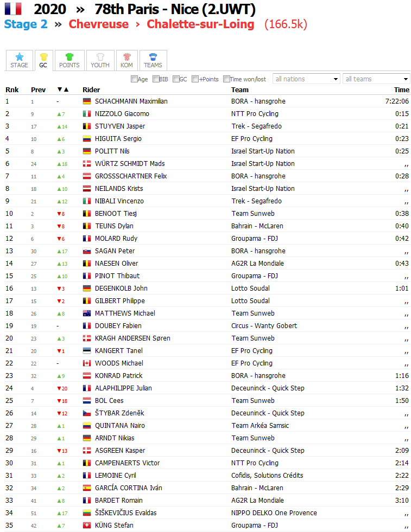This screenshot has height=532, width=411.
Task: Click the Canadian flag beside Woods
Action: click(x=87, y=363)
